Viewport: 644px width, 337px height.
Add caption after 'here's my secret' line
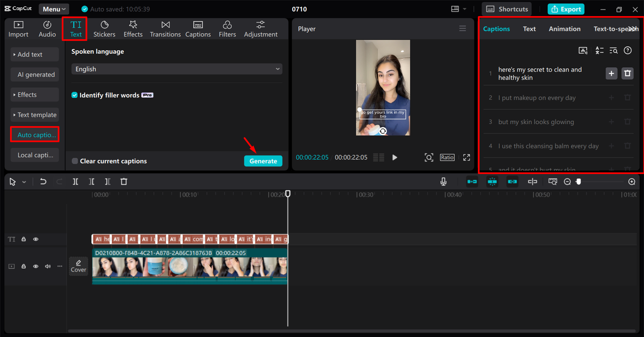point(611,73)
